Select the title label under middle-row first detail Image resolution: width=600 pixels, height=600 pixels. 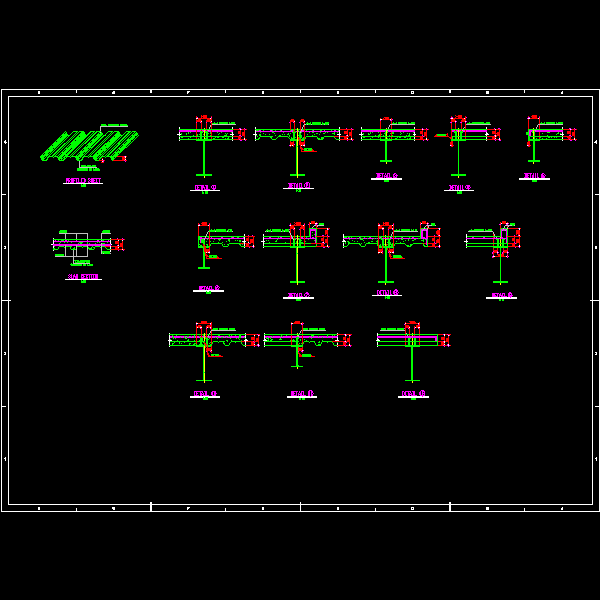click(208, 289)
